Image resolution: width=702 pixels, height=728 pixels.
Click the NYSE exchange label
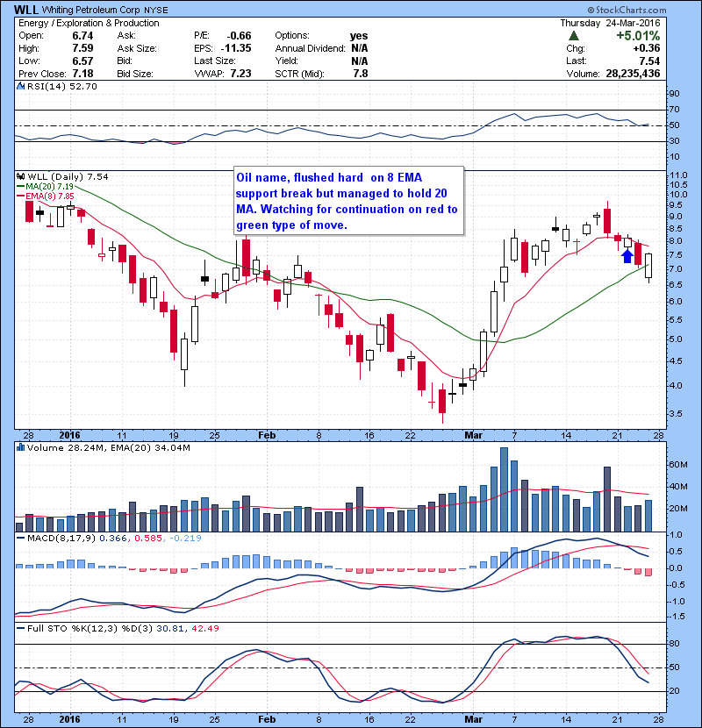click(x=156, y=11)
